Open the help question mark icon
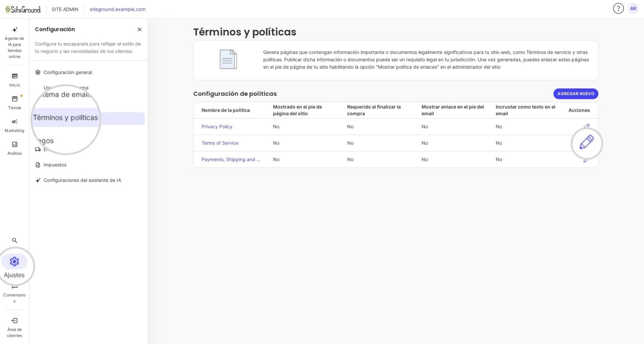Screen dimensions: 644x344 pos(618,9)
